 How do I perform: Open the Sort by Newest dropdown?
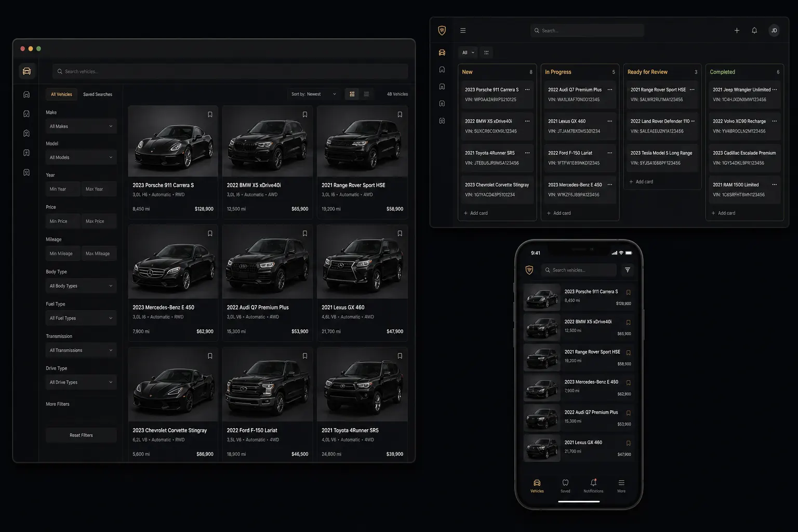point(314,94)
